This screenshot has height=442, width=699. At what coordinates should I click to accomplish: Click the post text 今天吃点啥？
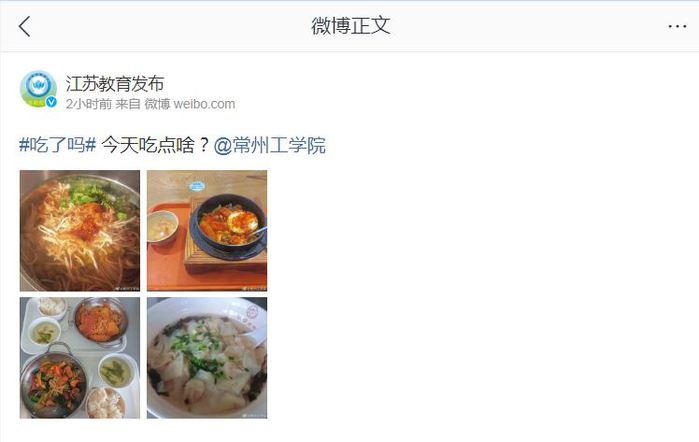(x=155, y=145)
